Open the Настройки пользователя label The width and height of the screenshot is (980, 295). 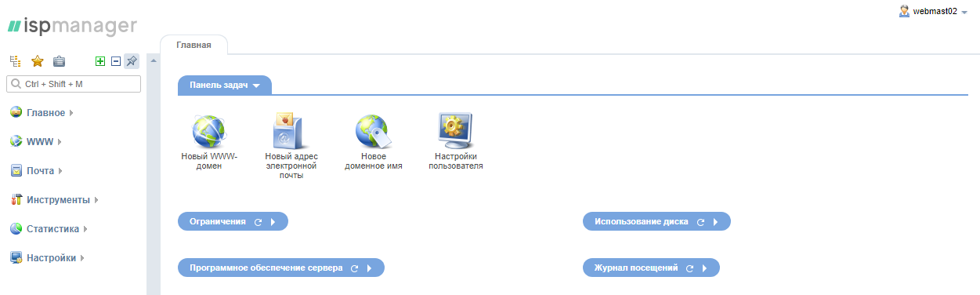(x=456, y=161)
